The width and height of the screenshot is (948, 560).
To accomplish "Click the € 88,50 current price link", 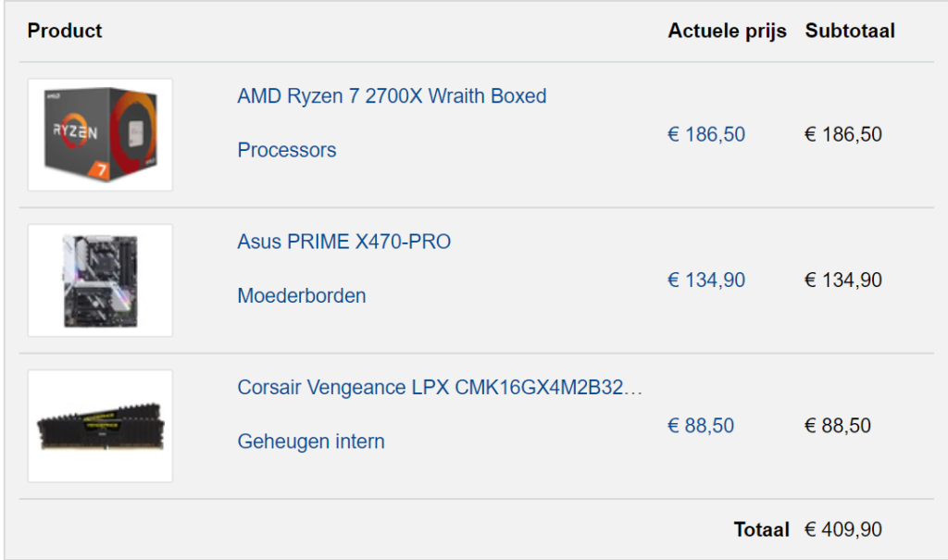I will tap(701, 426).
